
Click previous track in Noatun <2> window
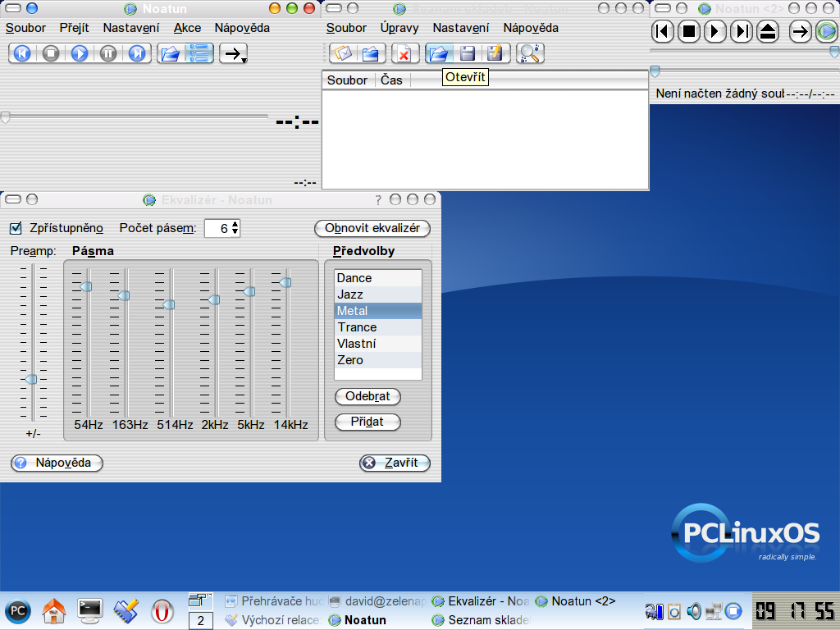pos(663,32)
